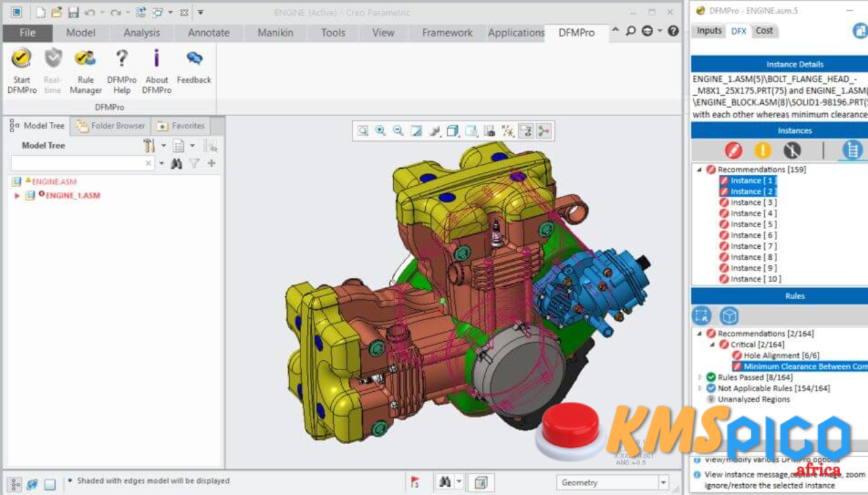Click the filter funnel in Model Tree
868x495 pixels.
[x=194, y=163]
